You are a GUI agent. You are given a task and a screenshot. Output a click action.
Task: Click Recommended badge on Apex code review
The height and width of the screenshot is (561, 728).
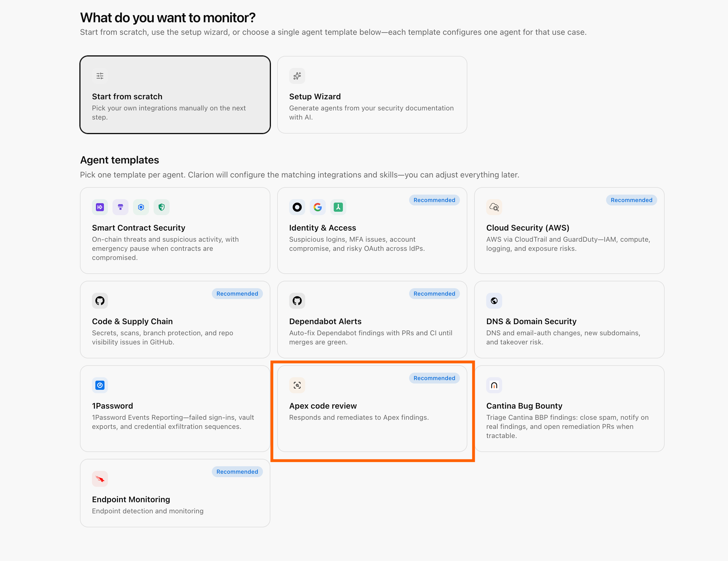click(x=434, y=378)
